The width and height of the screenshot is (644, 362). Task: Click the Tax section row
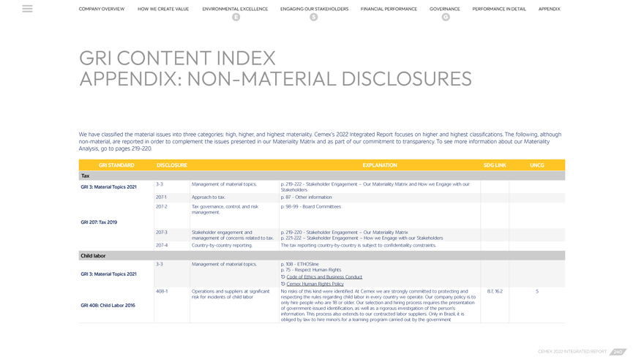click(x=322, y=176)
